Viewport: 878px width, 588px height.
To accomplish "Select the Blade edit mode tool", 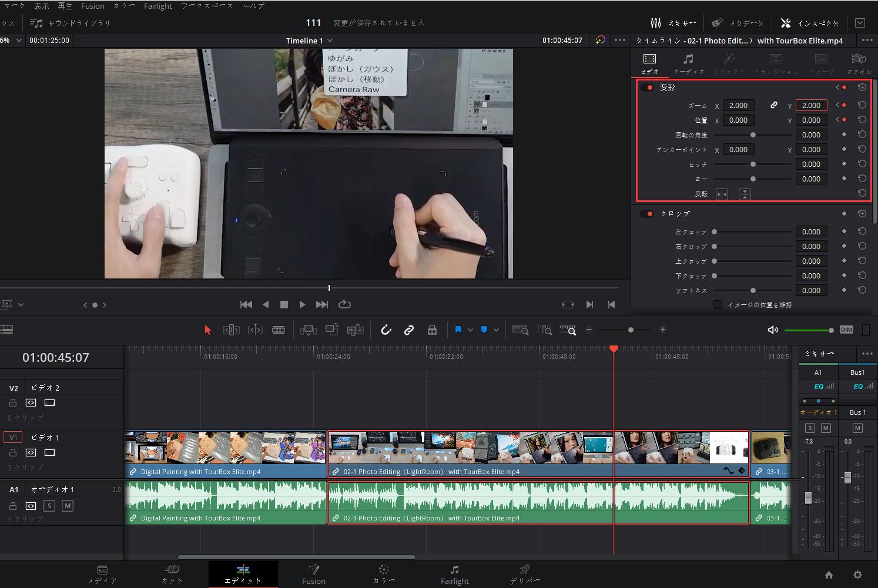I will click(x=279, y=330).
